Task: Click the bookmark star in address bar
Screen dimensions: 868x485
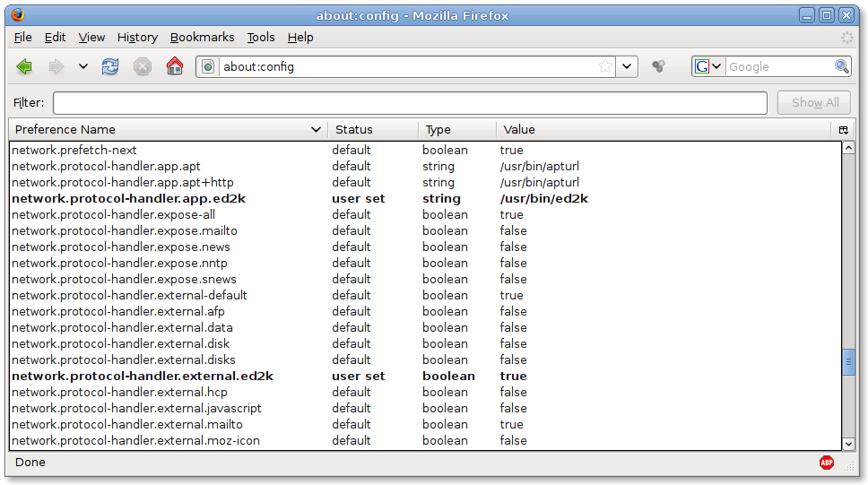Action: click(x=605, y=66)
